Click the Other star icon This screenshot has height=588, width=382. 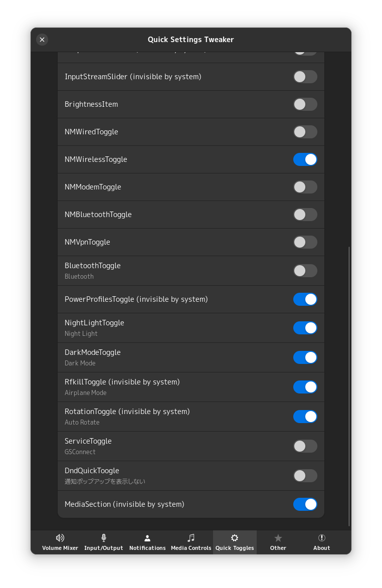tap(278, 538)
